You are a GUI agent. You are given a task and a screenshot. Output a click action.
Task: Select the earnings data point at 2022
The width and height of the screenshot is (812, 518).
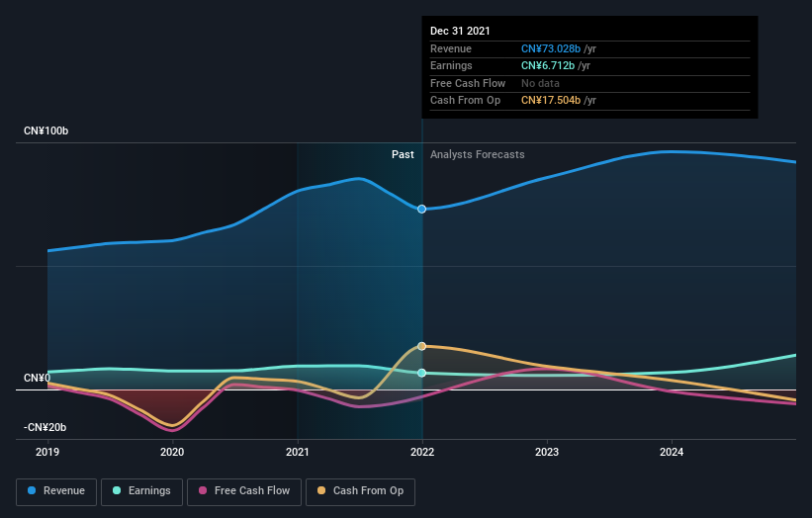click(x=421, y=373)
